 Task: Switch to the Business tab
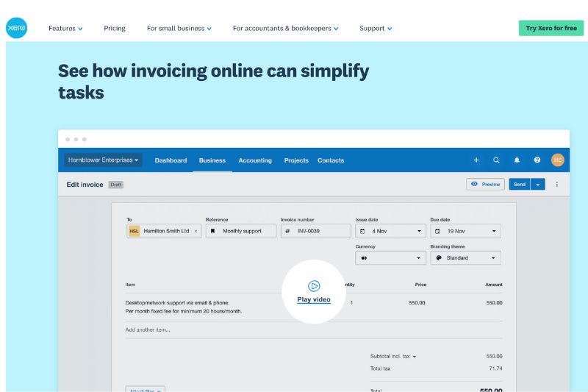click(212, 160)
